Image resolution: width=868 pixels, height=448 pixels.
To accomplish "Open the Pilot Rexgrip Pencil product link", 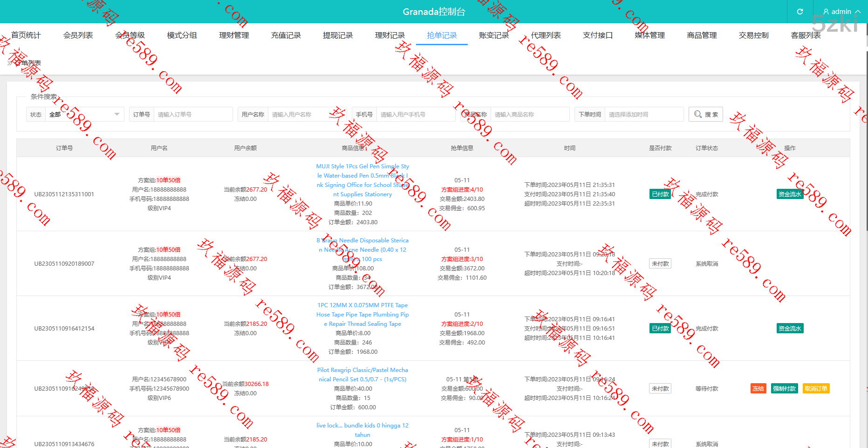I will point(362,375).
